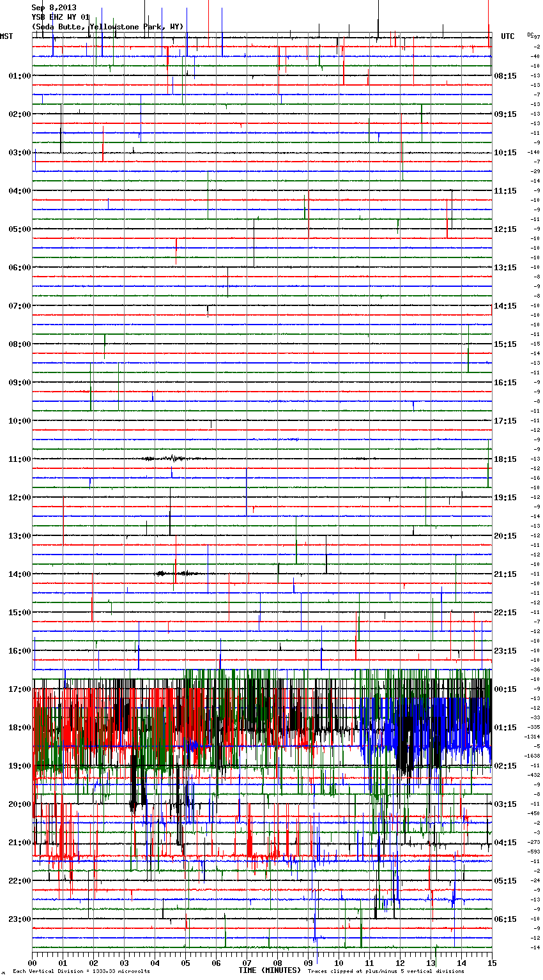The width and height of the screenshot is (543, 980).
Task: Click the 20:00 MST row label
Action: [x=20, y=804]
